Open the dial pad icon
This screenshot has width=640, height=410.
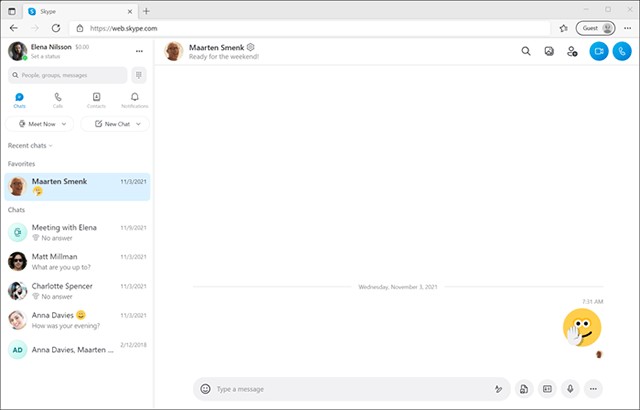[139, 75]
